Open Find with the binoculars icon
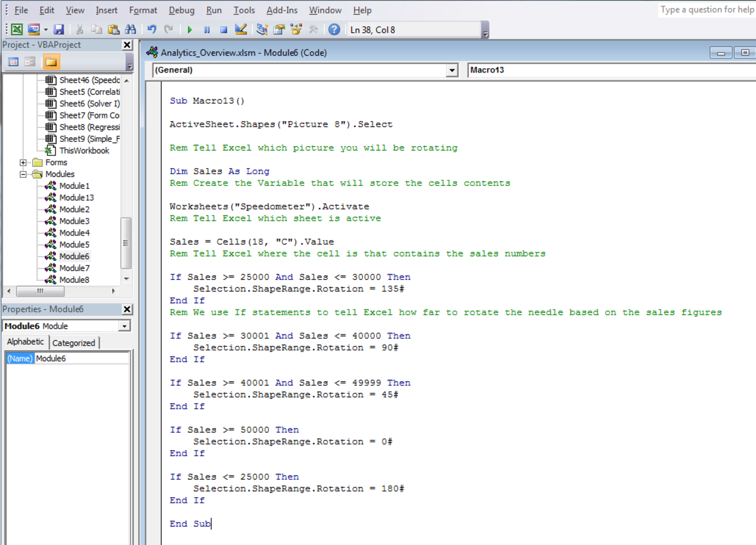 [x=130, y=30]
